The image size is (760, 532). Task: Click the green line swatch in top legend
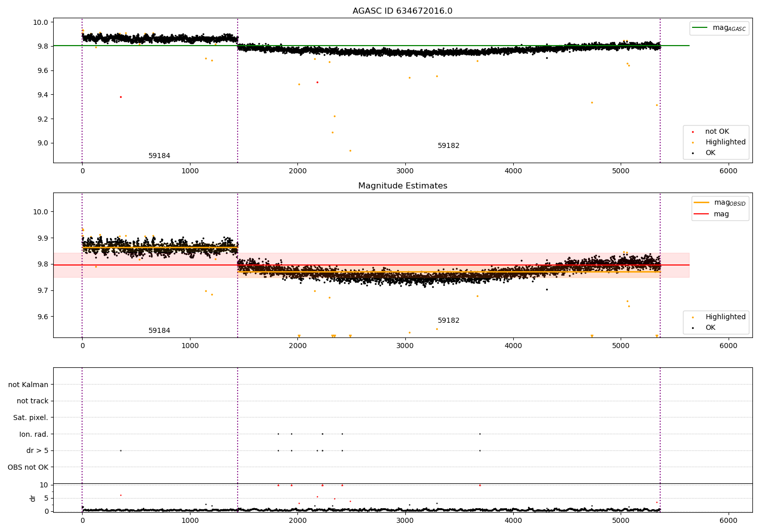point(700,28)
